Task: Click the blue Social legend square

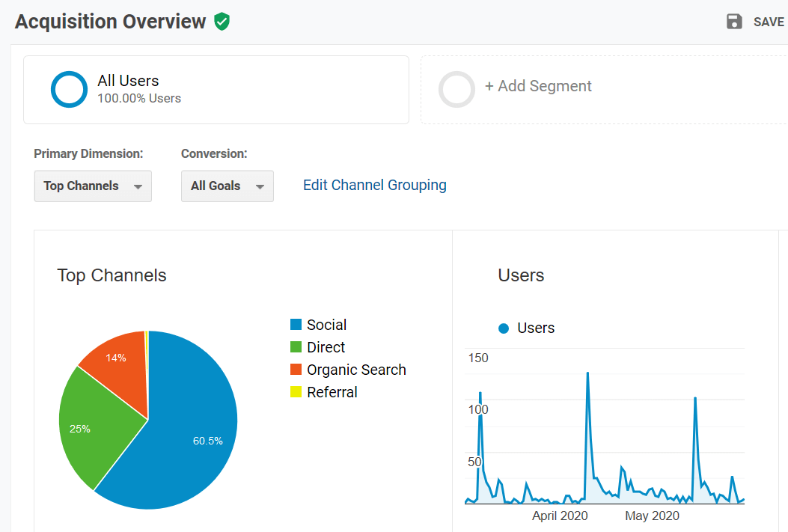Action: (295, 324)
